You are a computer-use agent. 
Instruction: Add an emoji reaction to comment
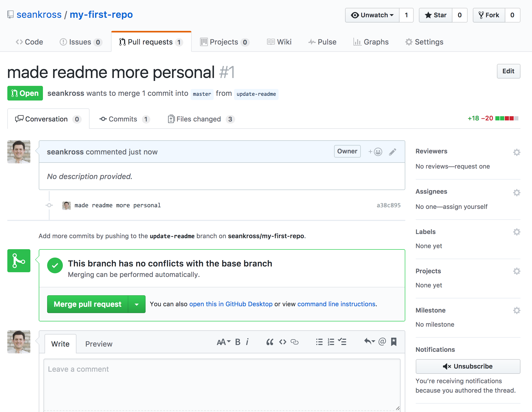(375, 152)
